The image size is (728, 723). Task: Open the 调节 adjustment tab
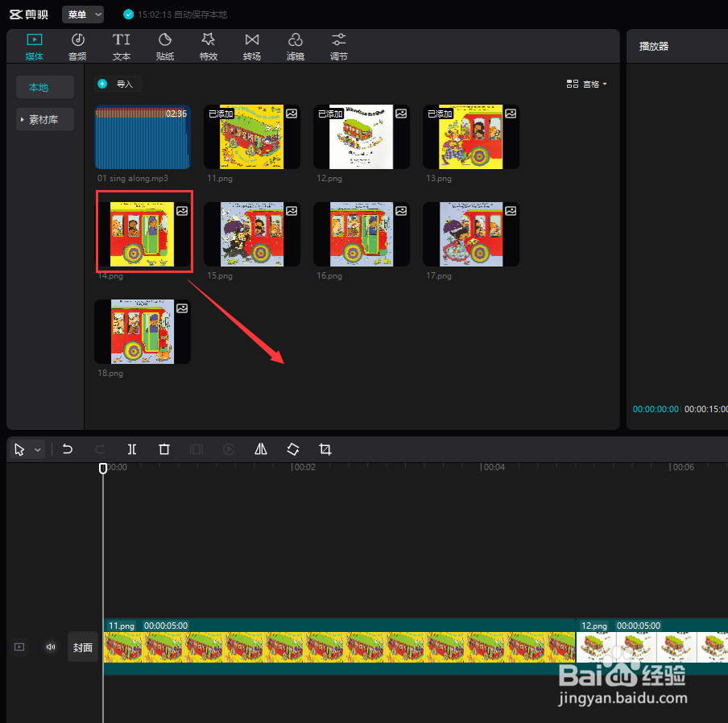pos(339,47)
